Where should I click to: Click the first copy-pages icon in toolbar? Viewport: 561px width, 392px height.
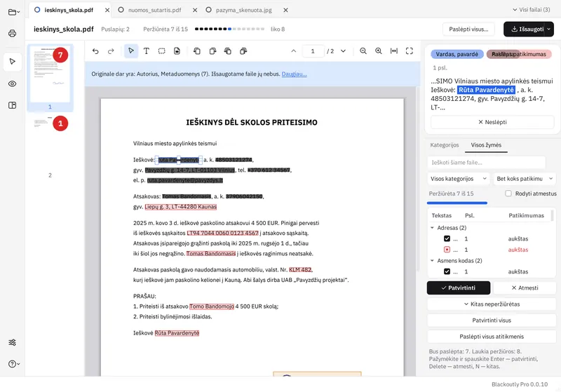[197, 51]
